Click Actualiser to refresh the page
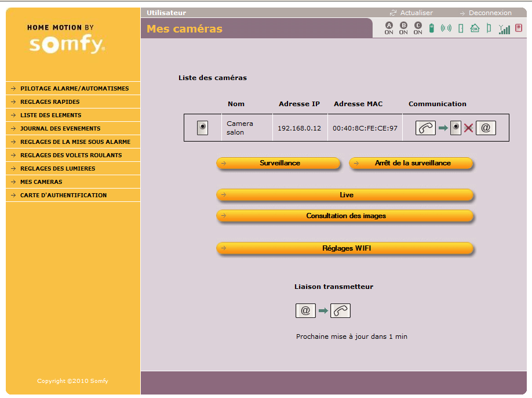Screen dimensions: 532x398 (416, 13)
